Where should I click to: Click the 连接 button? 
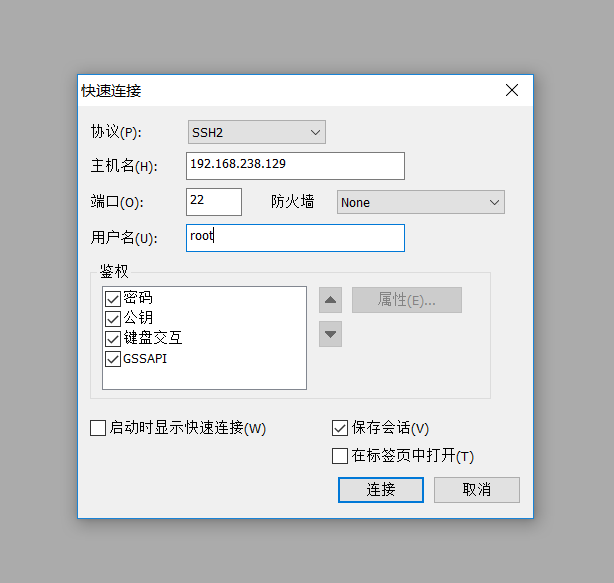[381, 489]
